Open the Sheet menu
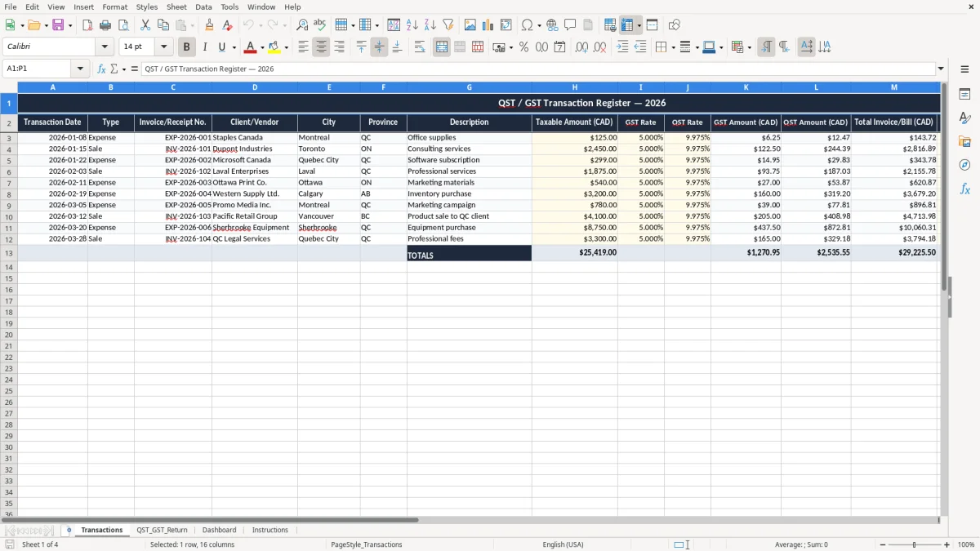Viewport: 980px width, 551px height. pyautogui.click(x=176, y=7)
